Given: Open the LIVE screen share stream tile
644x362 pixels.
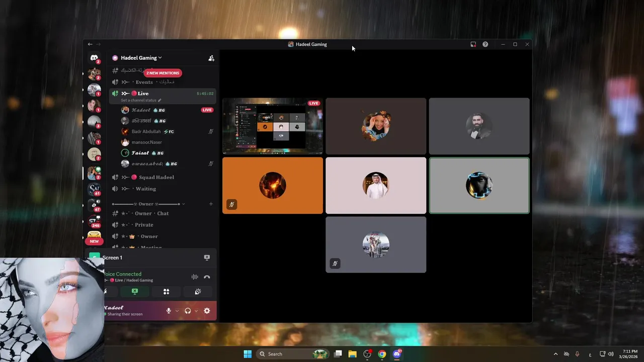Looking at the screenshot, I should (273, 126).
